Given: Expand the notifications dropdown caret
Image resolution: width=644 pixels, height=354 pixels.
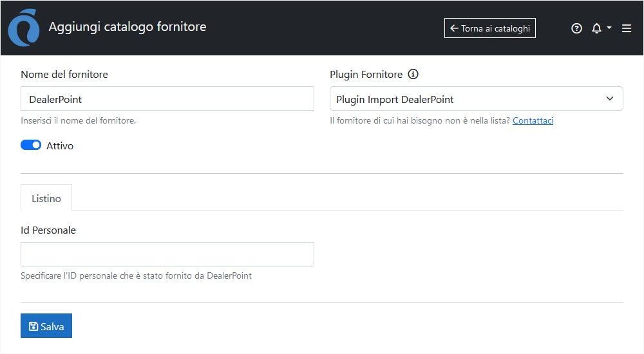Looking at the screenshot, I should click(x=609, y=28).
